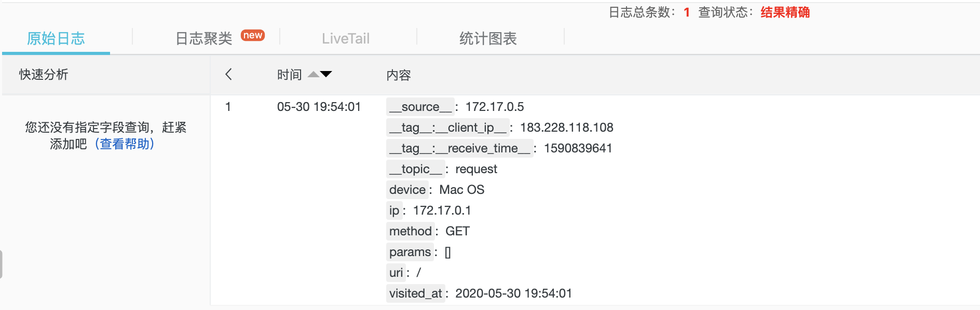Collapse the quick analysis panel with the left chevron
The height and width of the screenshot is (310, 980).
coord(228,74)
